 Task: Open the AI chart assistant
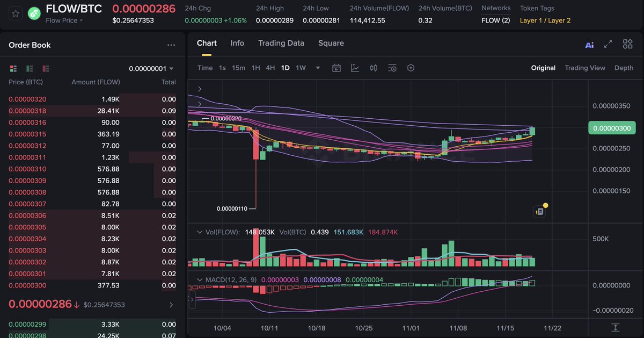589,45
